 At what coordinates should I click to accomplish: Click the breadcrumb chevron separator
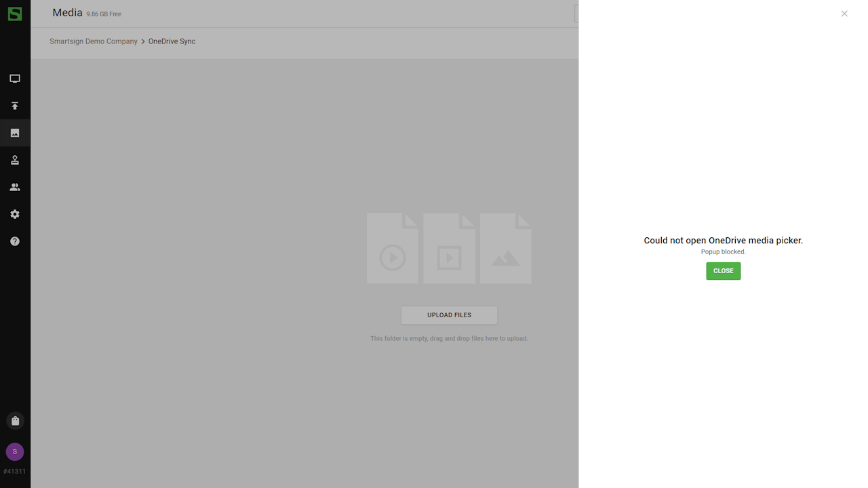143,41
